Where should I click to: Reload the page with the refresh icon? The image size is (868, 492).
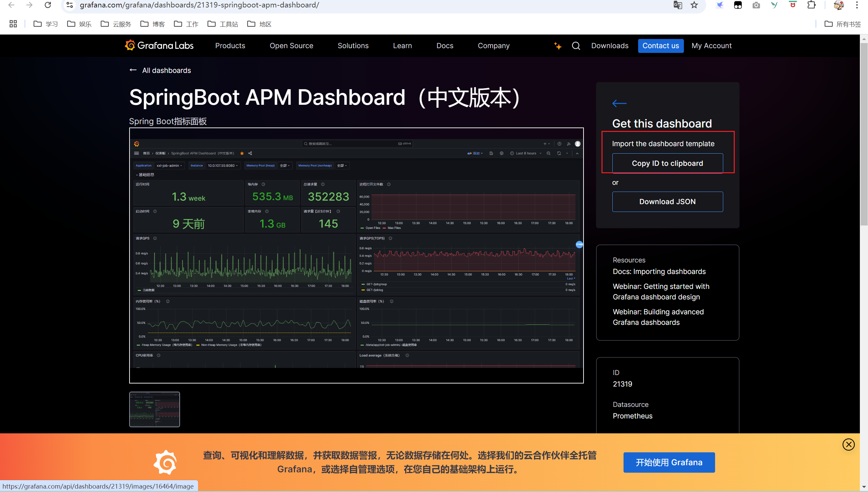click(x=48, y=5)
